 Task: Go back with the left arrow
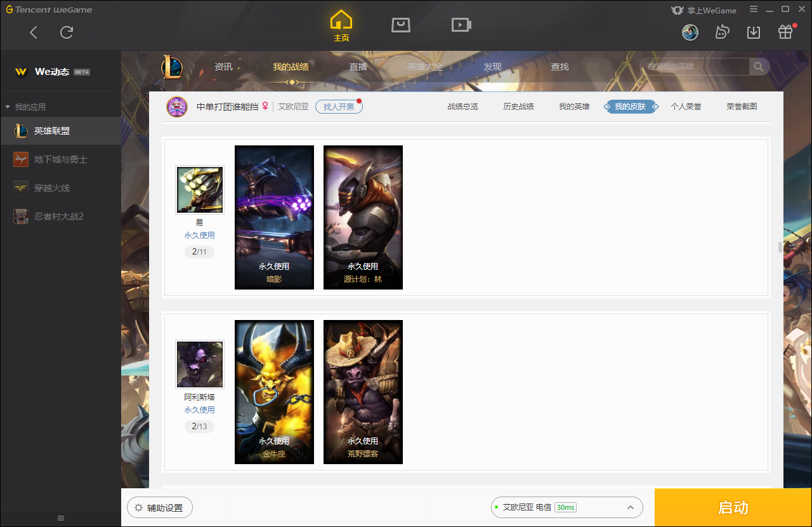tap(34, 32)
